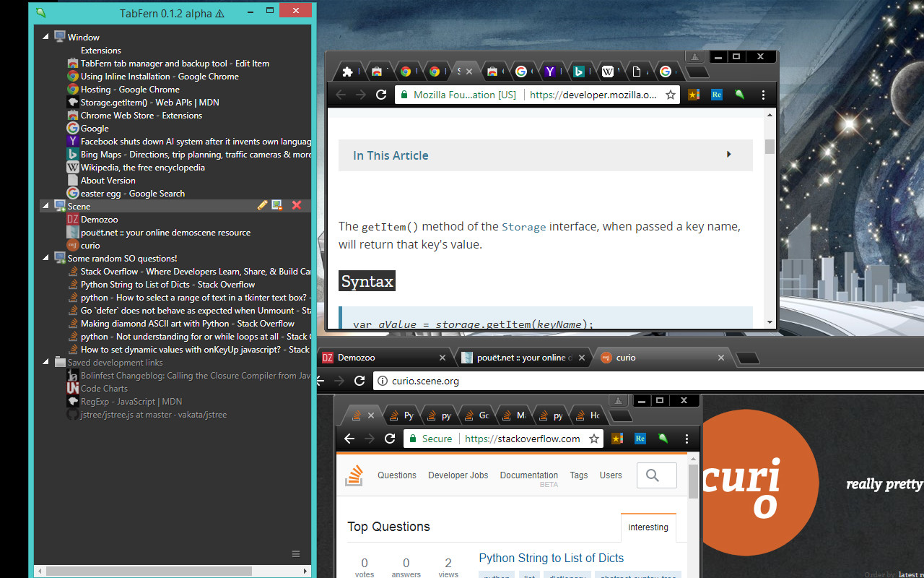The height and width of the screenshot is (578, 924).
Task: Expand the 'In This Article' section
Action: click(x=545, y=155)
